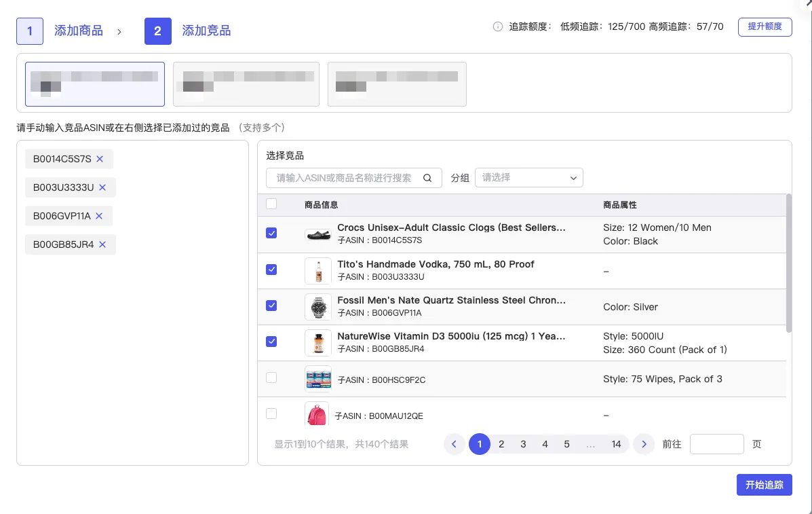
Task: Click 子ASIN：B00MAU12QE text
Action: (379, 416)
